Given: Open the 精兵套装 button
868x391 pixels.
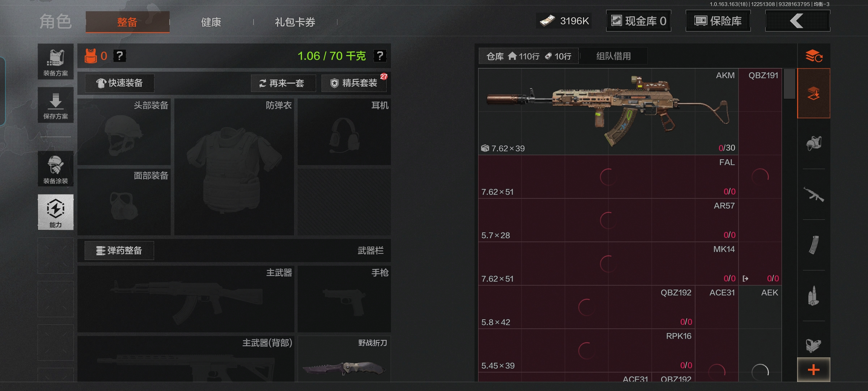Looking at the screenshot, I should (354, 83).
